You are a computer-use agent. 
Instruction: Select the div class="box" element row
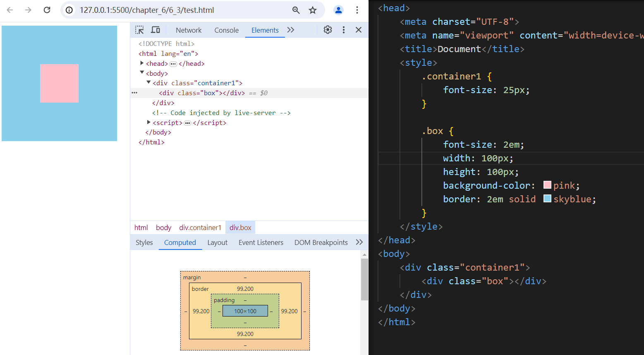(x=249, y=93)
